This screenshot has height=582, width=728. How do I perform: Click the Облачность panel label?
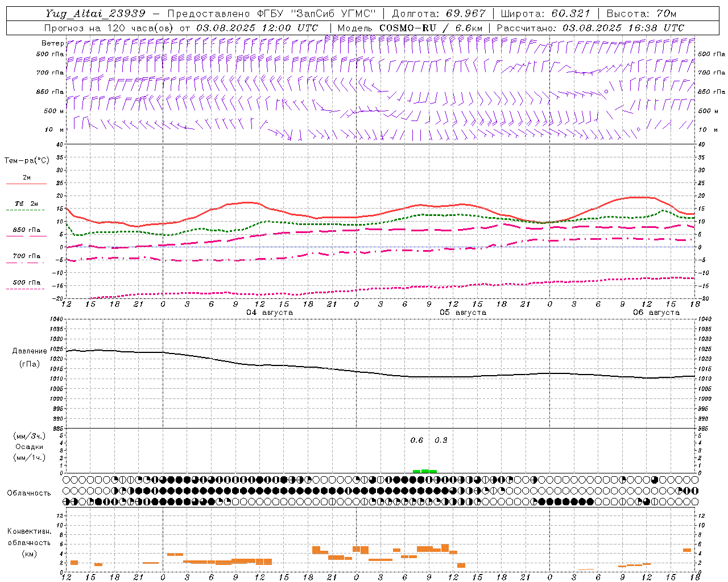coord(29,493)
